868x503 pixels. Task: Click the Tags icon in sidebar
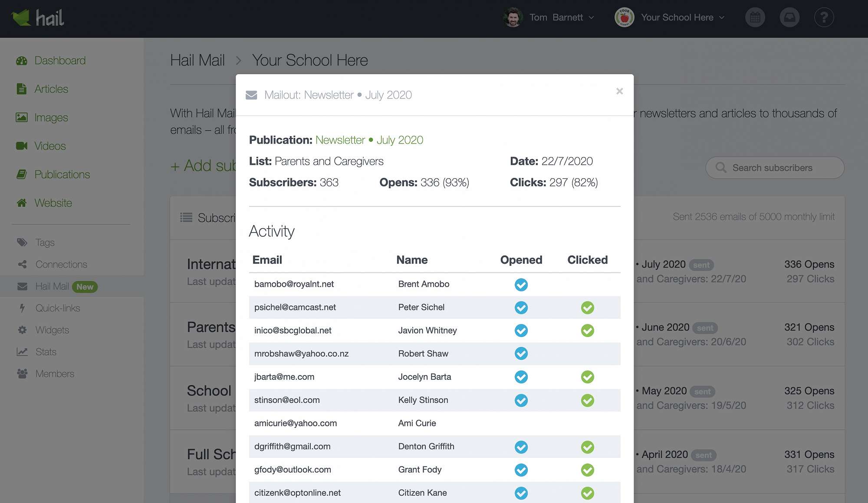point(22,242)
